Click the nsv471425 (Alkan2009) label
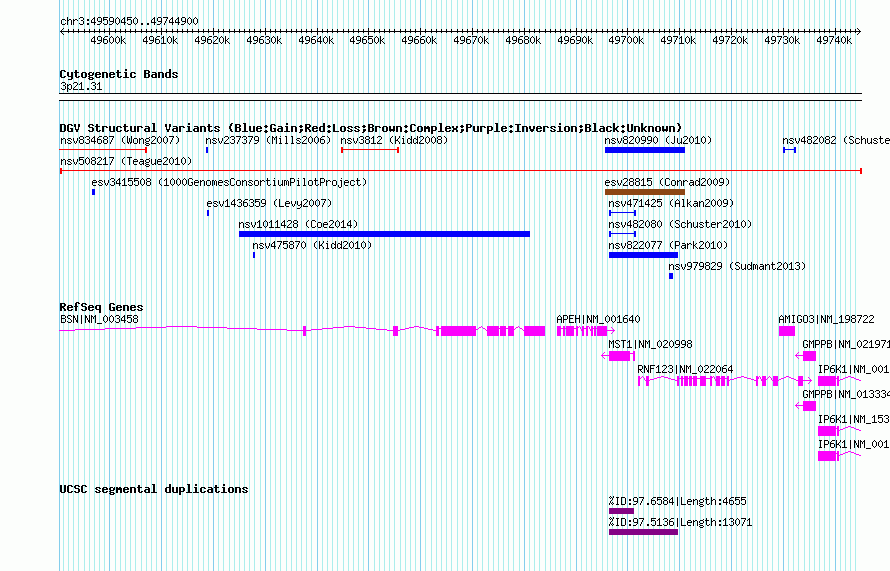Viewport: 890px width, 571px height. click(671, 203)
